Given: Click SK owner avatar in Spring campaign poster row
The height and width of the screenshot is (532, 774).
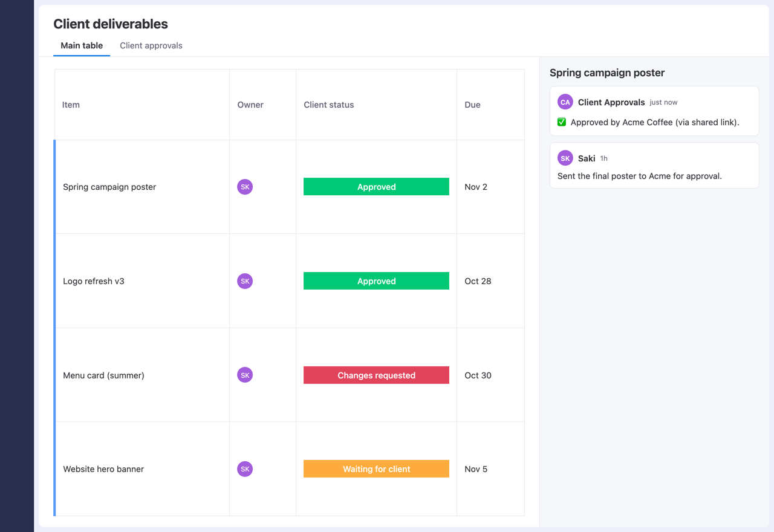Looking at the screenshot, I should [245, 187].
